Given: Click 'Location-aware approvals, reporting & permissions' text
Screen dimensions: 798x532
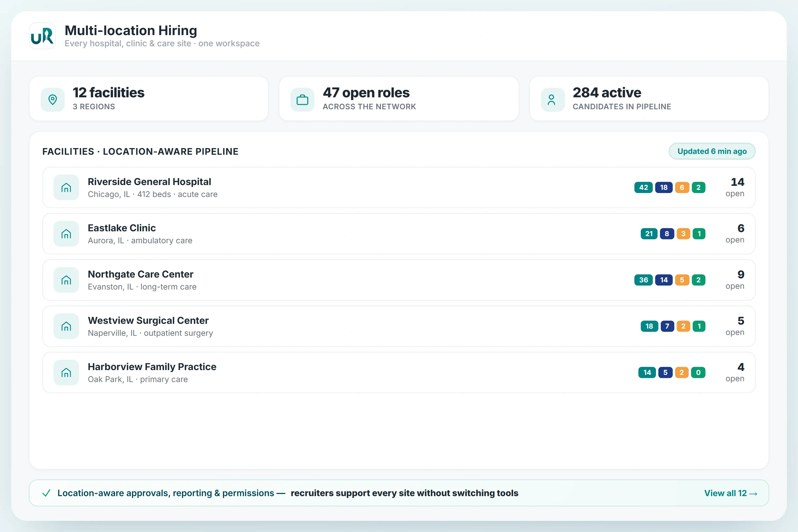Looking at the screenshot, I should pos(165,493).
